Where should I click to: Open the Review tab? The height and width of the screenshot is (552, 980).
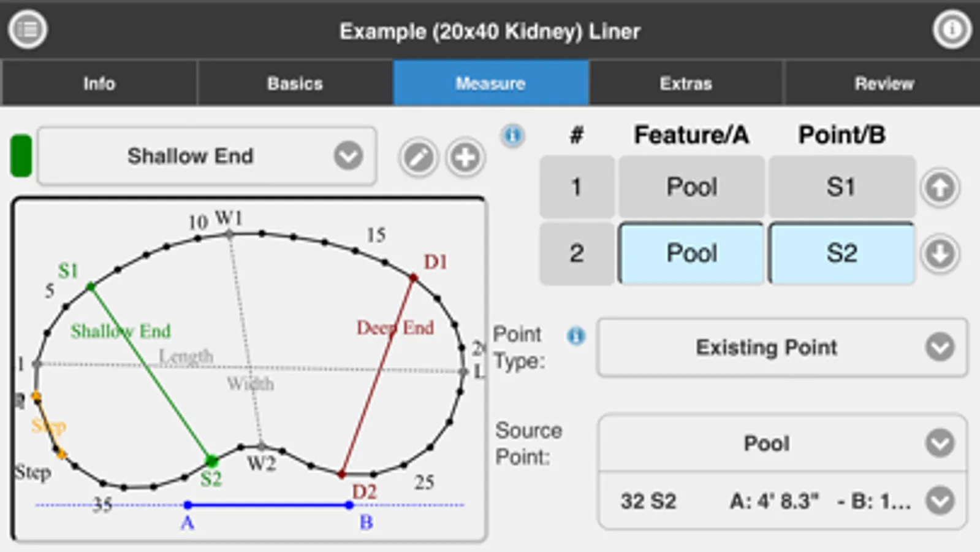tap(883, 83)
